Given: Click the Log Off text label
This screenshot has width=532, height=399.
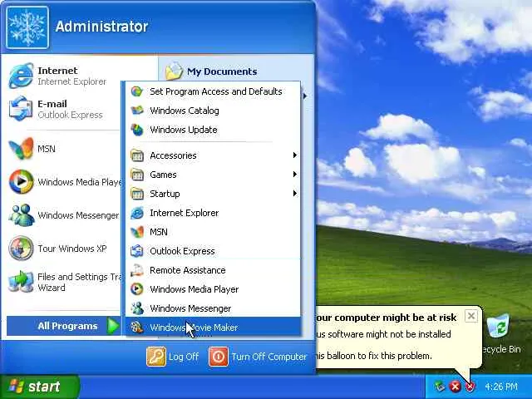Looking at the screenshot, I should tap(184, 357).
